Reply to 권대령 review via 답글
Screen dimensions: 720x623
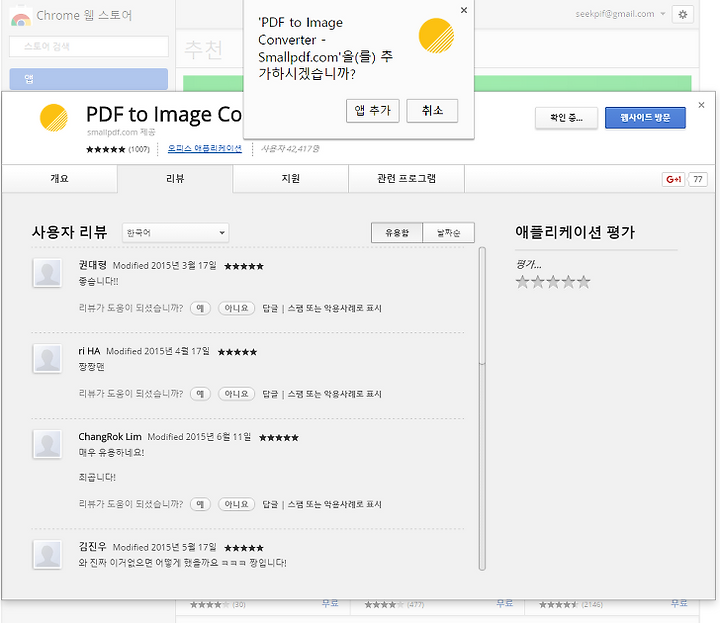pos(270,308)
